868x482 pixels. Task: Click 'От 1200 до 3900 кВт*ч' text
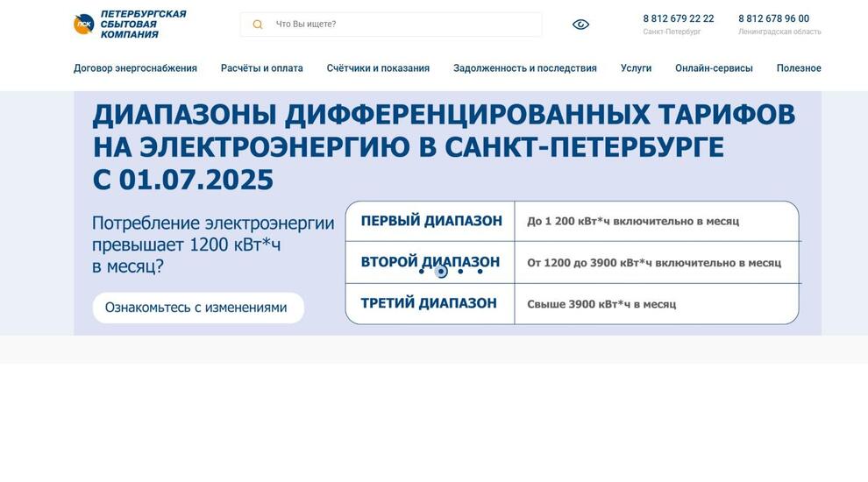[589, 263]
